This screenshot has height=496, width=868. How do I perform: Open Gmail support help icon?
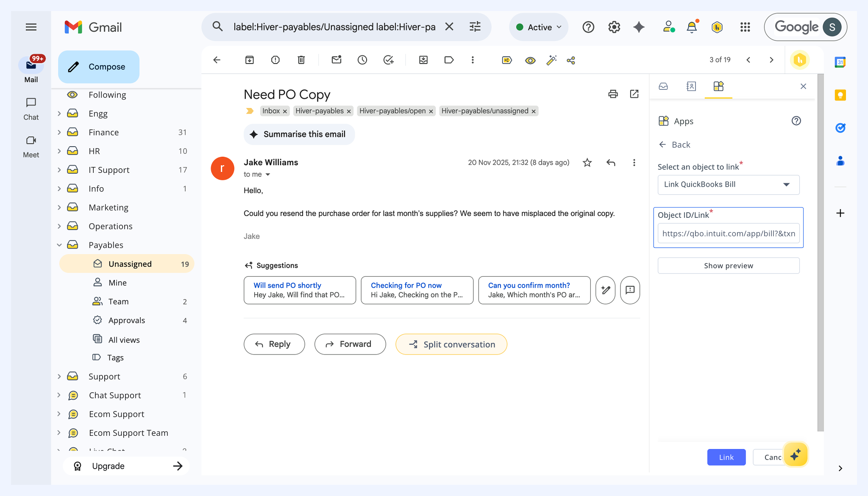[x=588, y=27]
